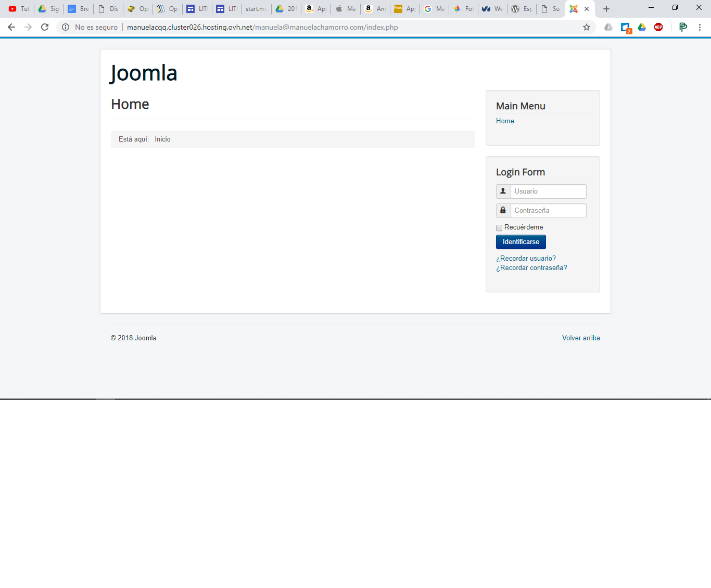Open the ¿Recordar usuario? link

526,259
